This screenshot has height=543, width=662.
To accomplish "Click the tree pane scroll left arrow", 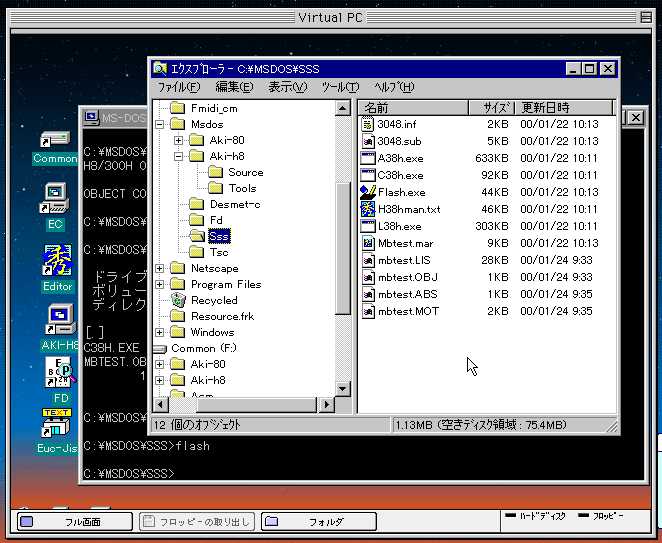I will click(x=160, y=405).
